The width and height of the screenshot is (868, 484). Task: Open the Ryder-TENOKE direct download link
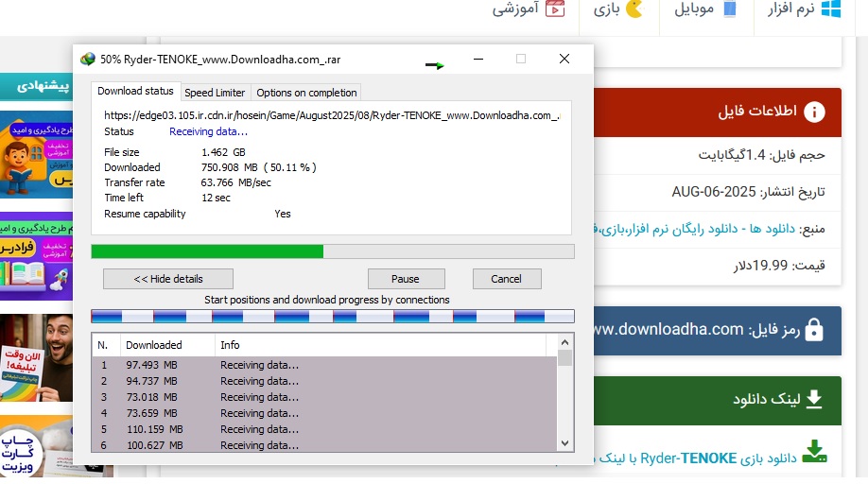697,458
